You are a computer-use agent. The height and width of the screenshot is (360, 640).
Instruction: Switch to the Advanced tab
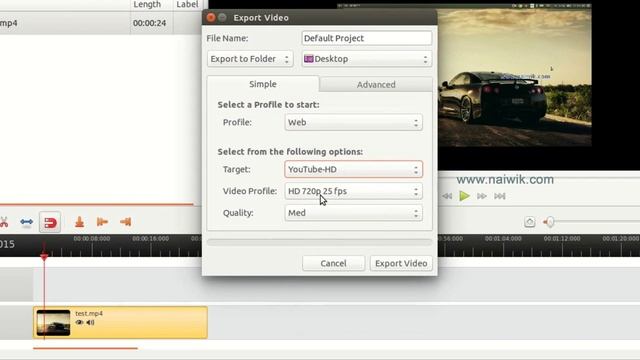point(376,84)
